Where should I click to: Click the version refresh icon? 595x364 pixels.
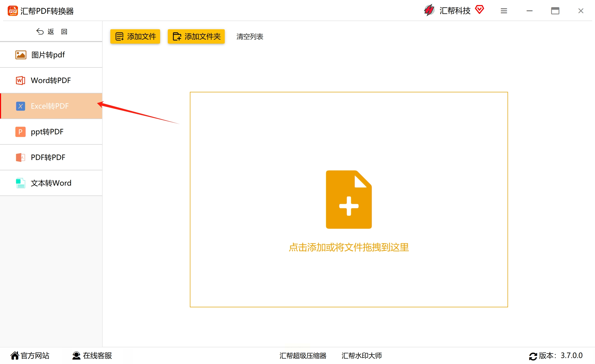(x=533, y=356)
